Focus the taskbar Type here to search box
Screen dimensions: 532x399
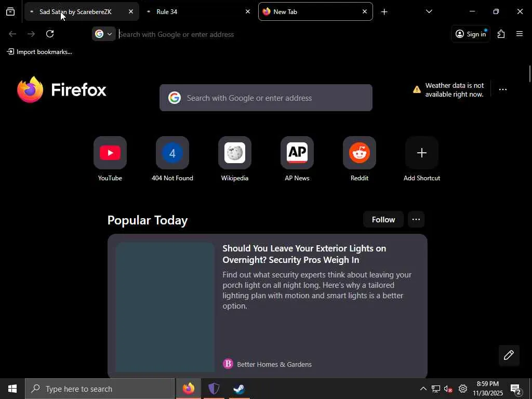pos(100,389)
